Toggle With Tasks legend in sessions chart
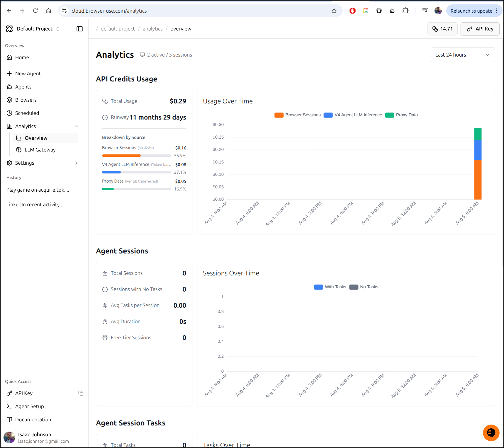The image size is (504, 448). (330, 287)
